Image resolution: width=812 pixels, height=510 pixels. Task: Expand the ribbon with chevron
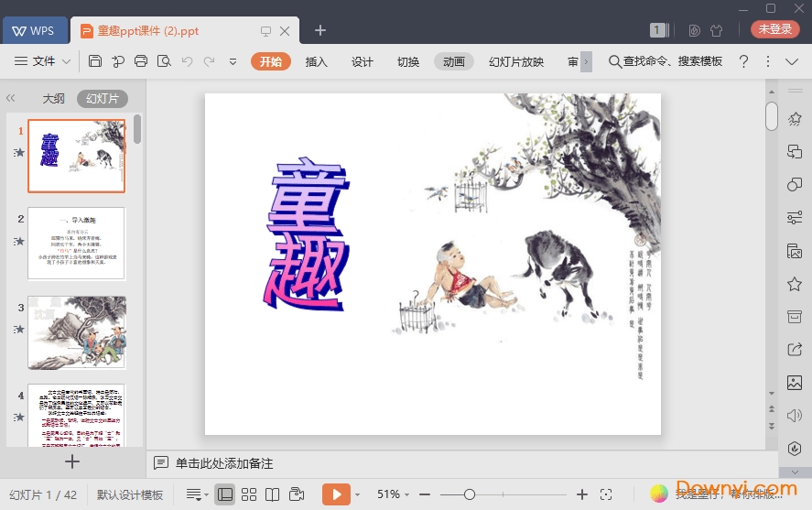(792, 61)
